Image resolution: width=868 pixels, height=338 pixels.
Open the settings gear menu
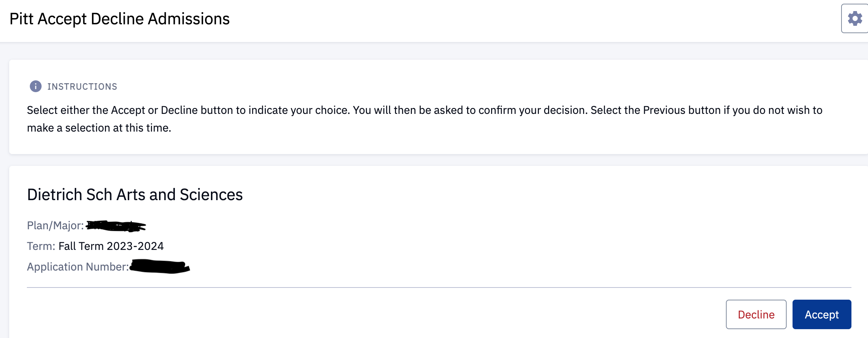855,18
